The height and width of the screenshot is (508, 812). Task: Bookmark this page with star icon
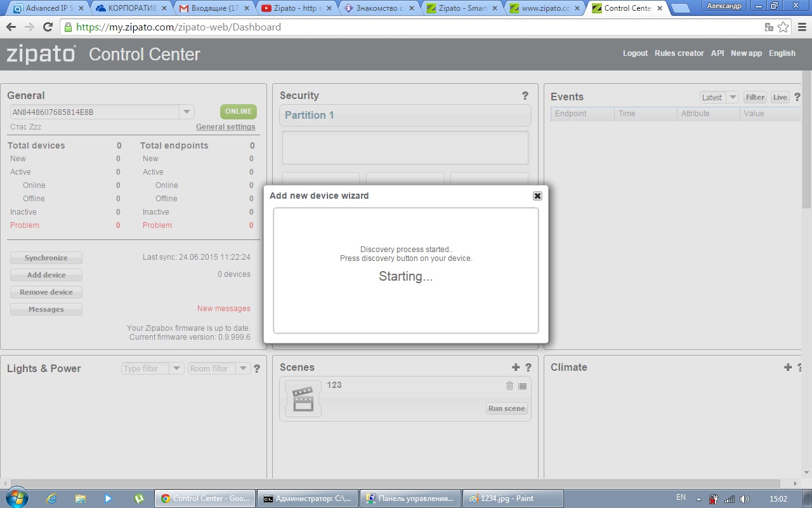tap(783, 27)
